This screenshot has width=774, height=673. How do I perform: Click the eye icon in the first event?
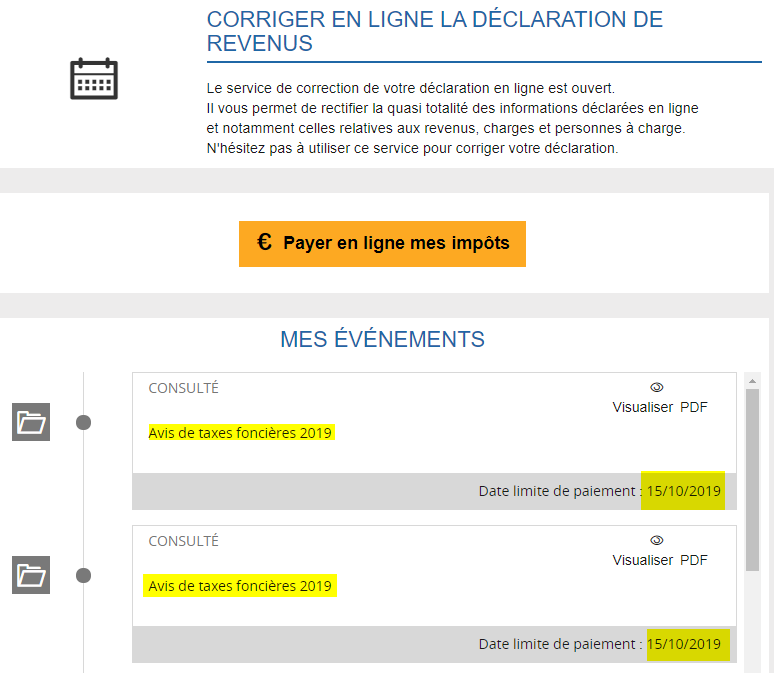(x=657, y=387)
